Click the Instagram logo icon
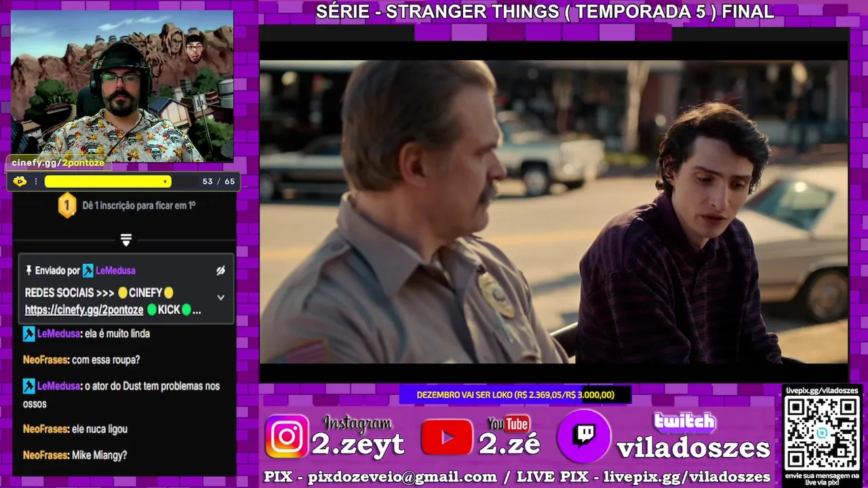This screenshot has height=488, width=868. tap(287, 436)
